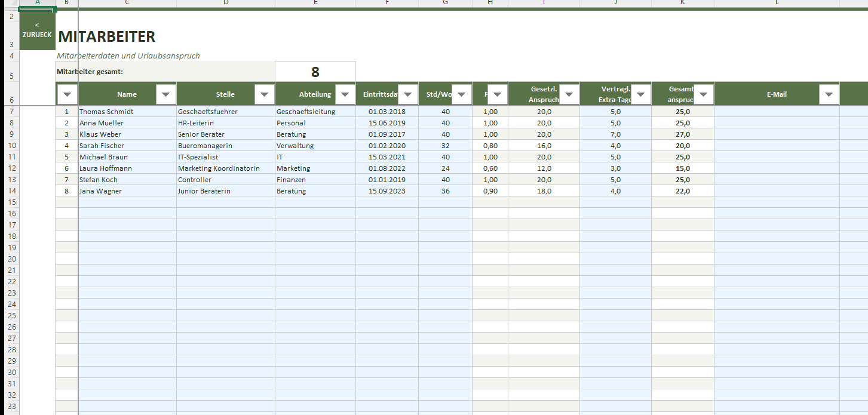Open the Stelle column filter dropdown
868x415 pixels.
(x=264, y=94)
